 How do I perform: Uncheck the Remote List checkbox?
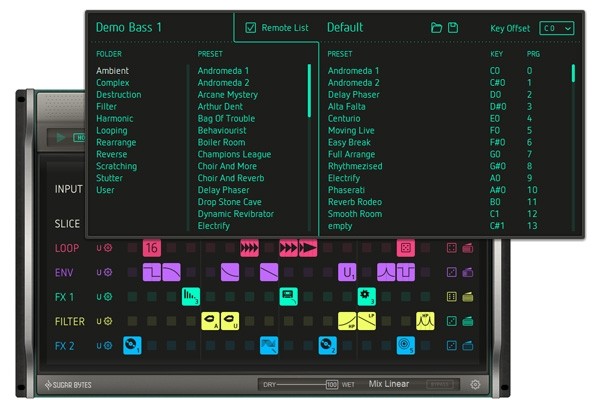(251, 28)
